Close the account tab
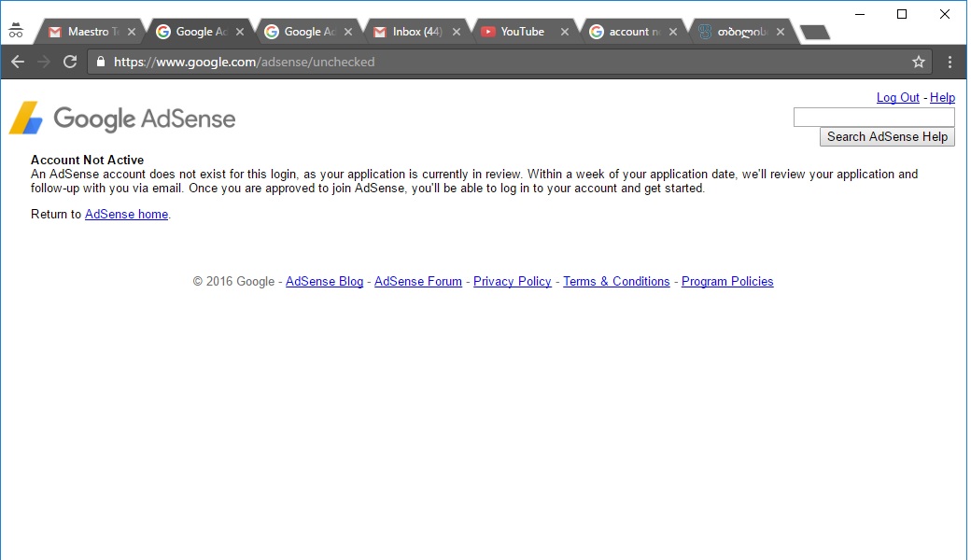Viewport: 971px width, 560px height. tap(672, 32)
